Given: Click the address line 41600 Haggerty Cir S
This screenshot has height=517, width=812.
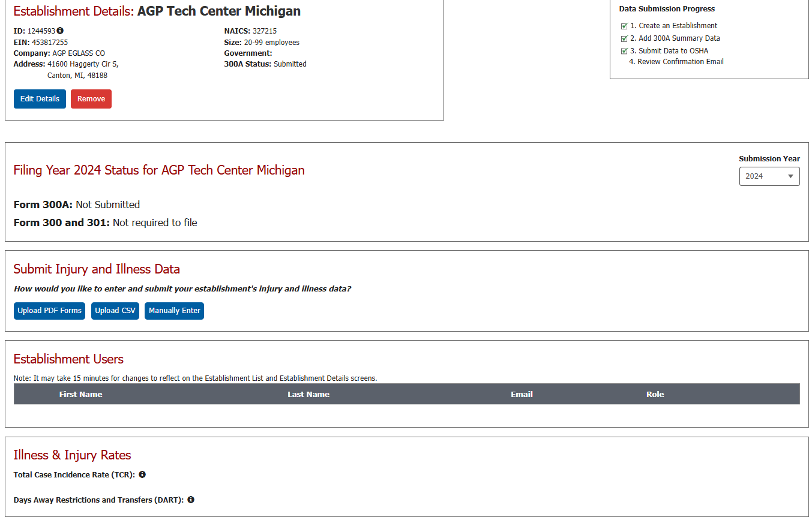Looking at the screenshot, I should click(x=83, y=64).
